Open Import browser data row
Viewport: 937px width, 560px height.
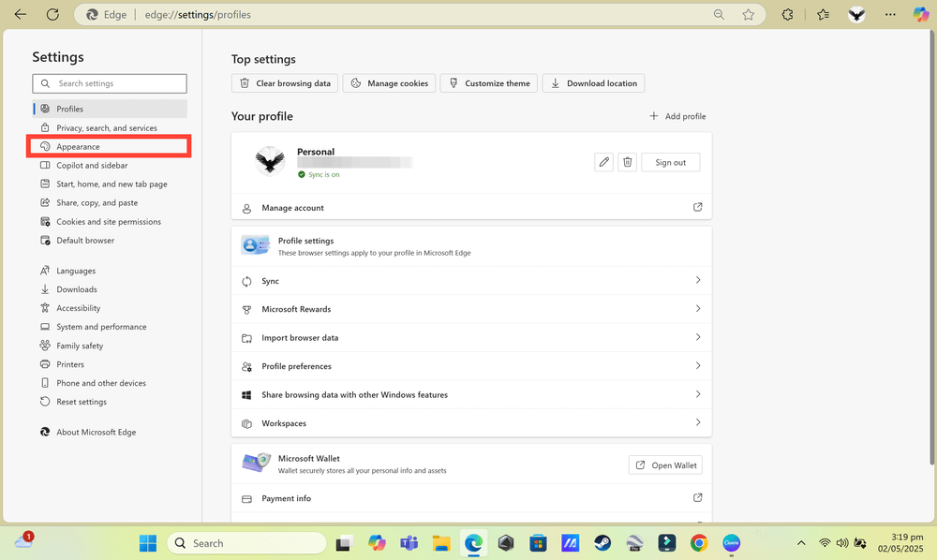(471, 337)
